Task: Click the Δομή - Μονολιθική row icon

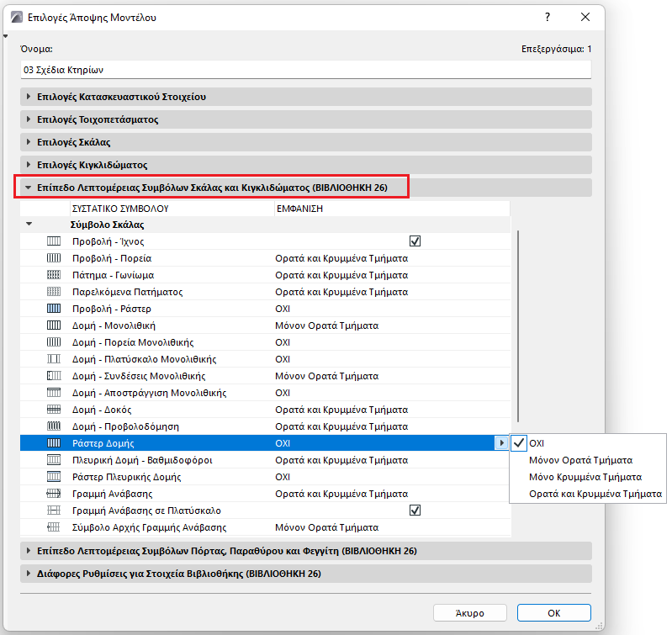Action: [54, 325]
